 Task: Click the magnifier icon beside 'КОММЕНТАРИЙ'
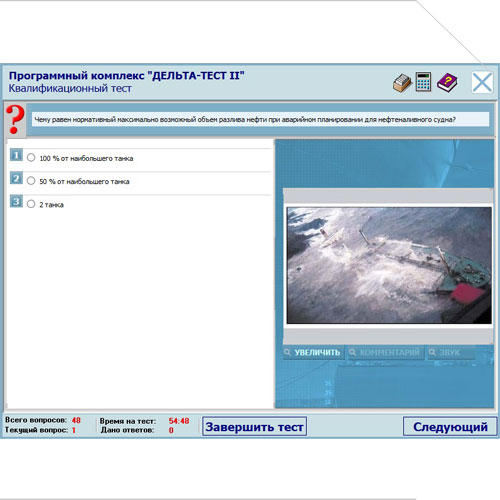click(352, 352)
